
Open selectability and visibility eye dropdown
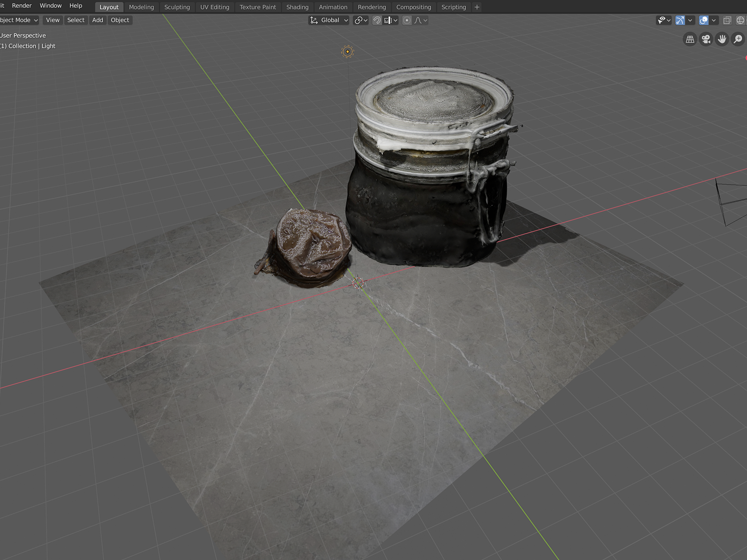664,20
